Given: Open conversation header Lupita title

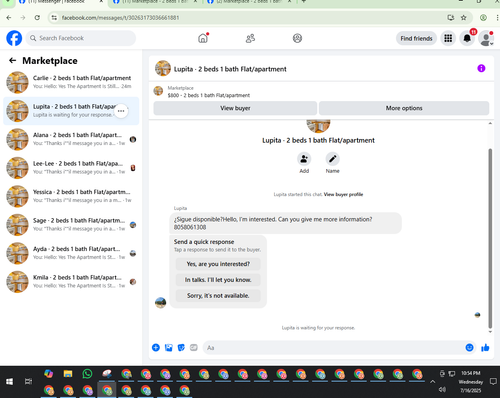Looking at the screenshot, I should click(230, 69).
